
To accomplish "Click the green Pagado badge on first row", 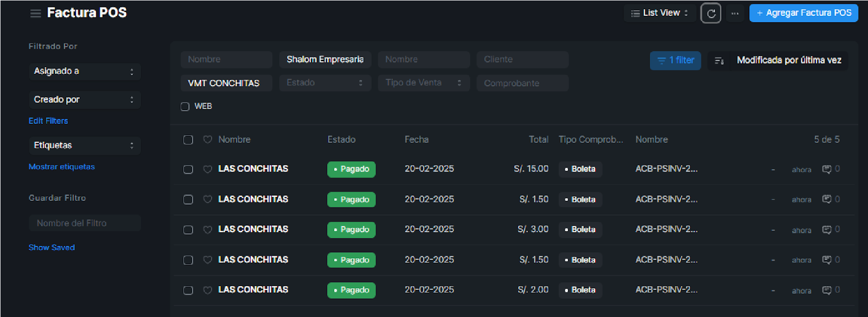I will pos(351,169).
